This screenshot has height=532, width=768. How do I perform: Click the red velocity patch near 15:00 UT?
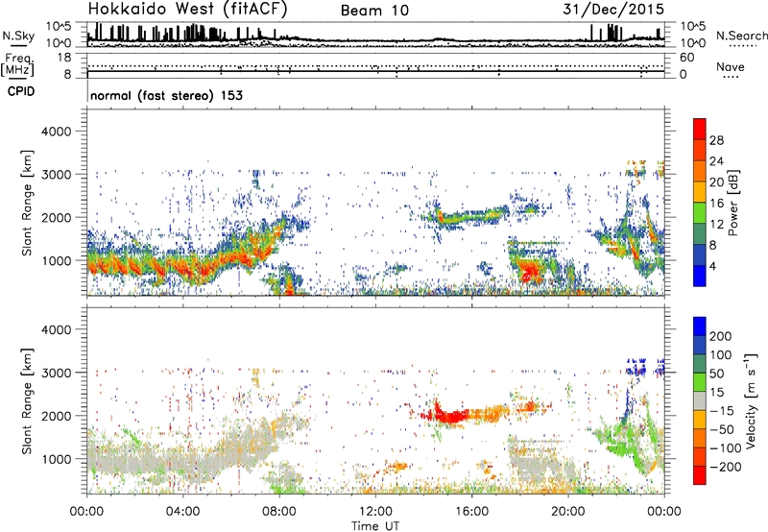451,417
